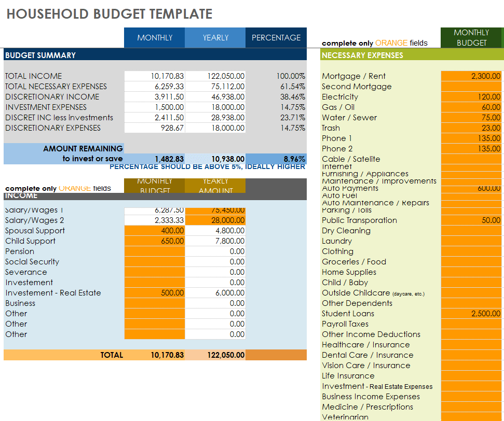Click the empty Clothing budget cell
The image size is (504, 421).
(x=471, y=251)
